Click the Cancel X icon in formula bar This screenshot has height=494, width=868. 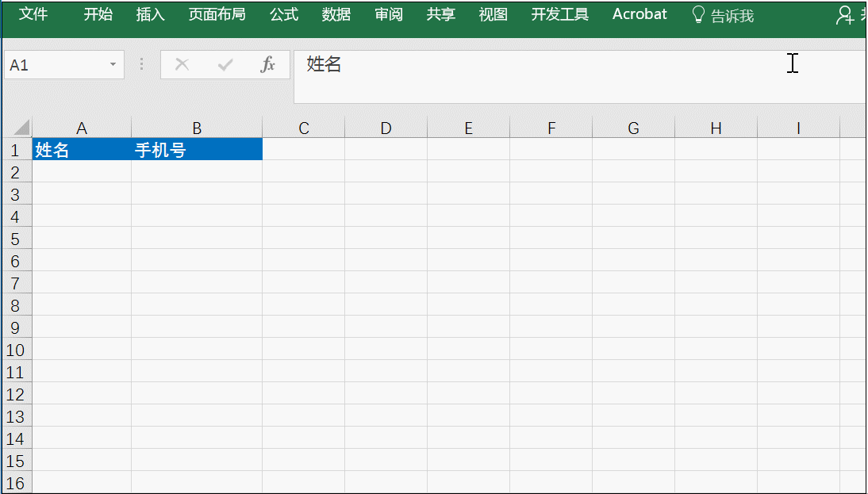182,65
